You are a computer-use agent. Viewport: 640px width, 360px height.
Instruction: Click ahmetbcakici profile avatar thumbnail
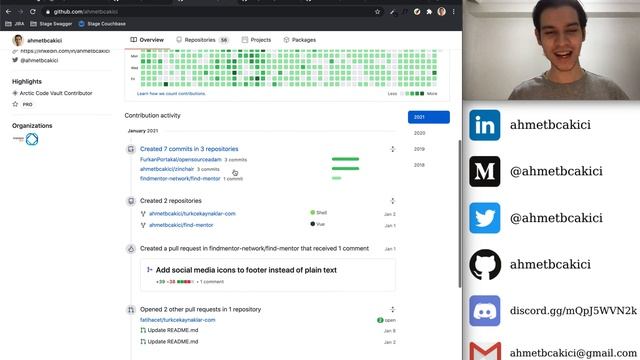click(x=18, y=40)
